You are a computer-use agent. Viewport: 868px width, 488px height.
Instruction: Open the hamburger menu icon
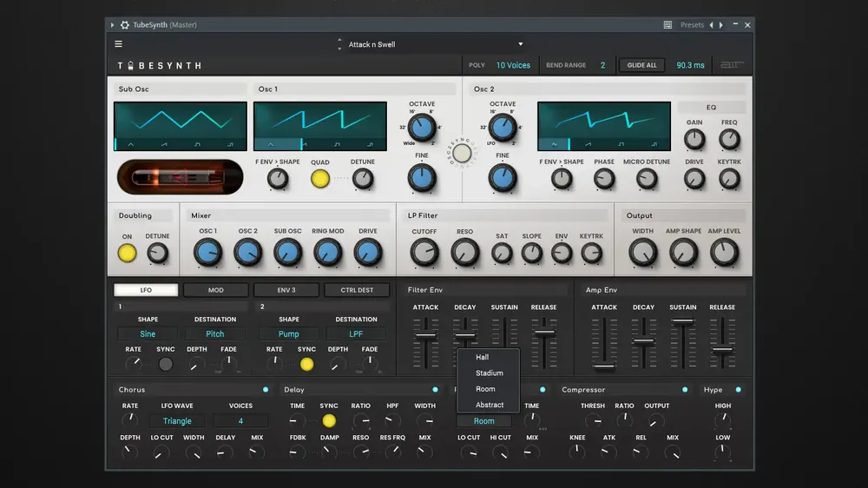click(x=118, y=43)
